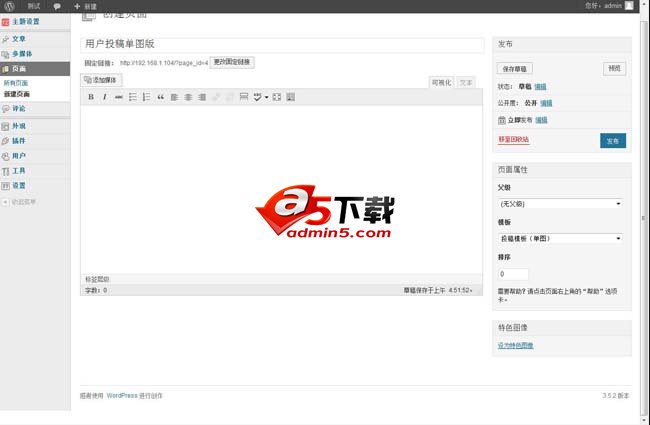The image size is (650, 425).
Task: Select the 页面 pages menu
Action: pos(35,69)
